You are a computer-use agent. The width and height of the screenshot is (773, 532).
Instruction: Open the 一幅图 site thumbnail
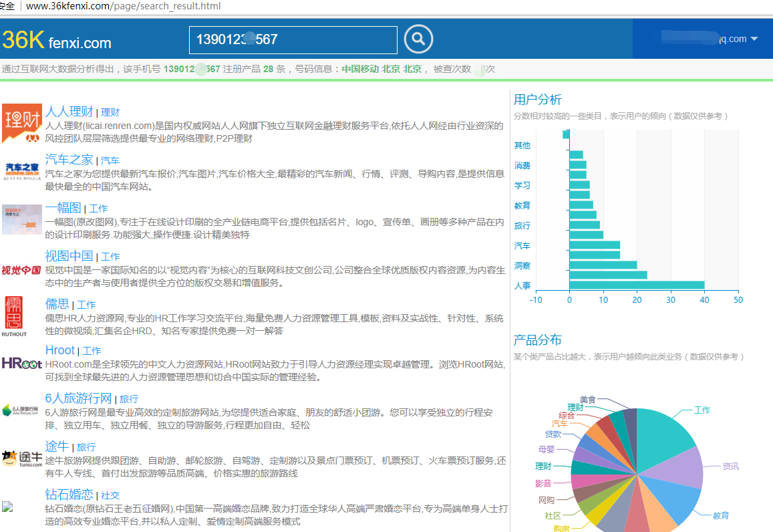21,219
